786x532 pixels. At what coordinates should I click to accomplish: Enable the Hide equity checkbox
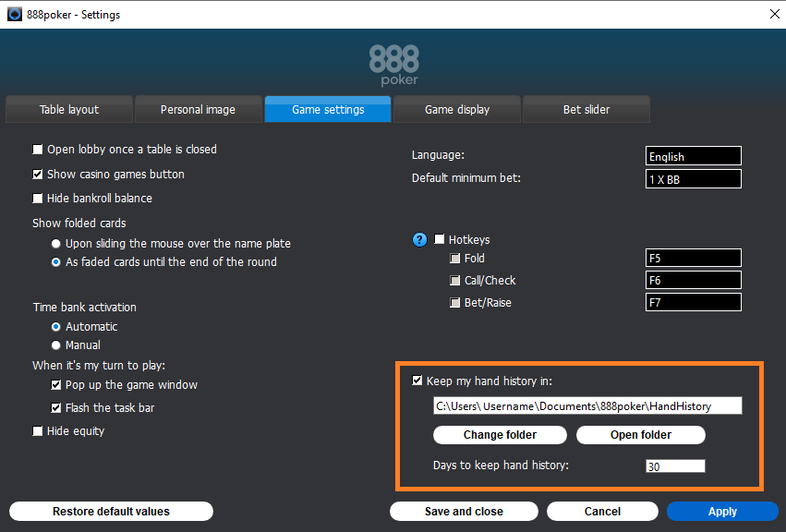pyautogui.click(x=38, y=431)
